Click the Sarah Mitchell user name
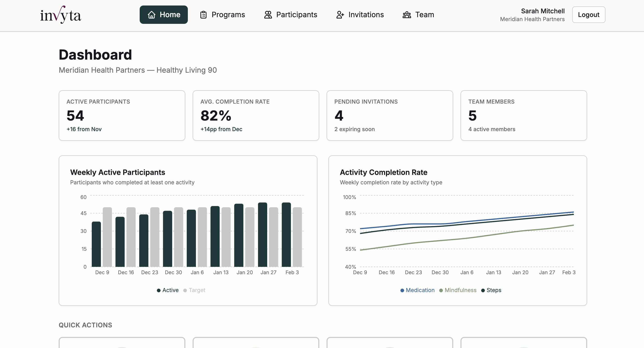This screenshot has width=644, height=348. pos(543,11)
